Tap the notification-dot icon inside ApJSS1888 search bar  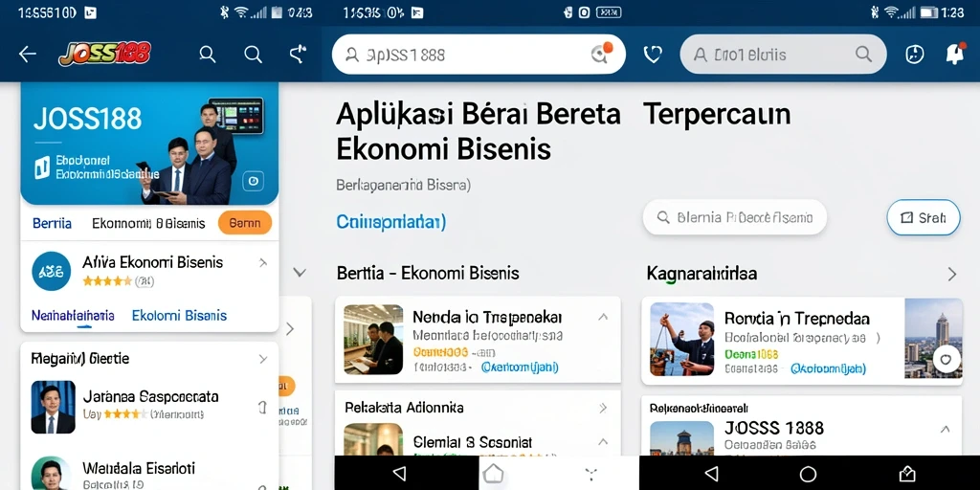[x=601, y=54]
